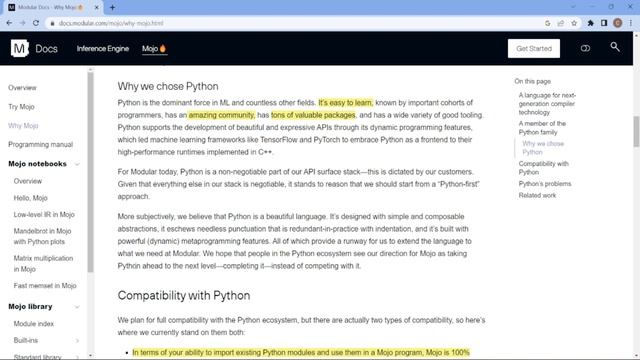Screen dimensions: 640x360
Task: Go back with browser back arrow
Action: pos(9,23)
